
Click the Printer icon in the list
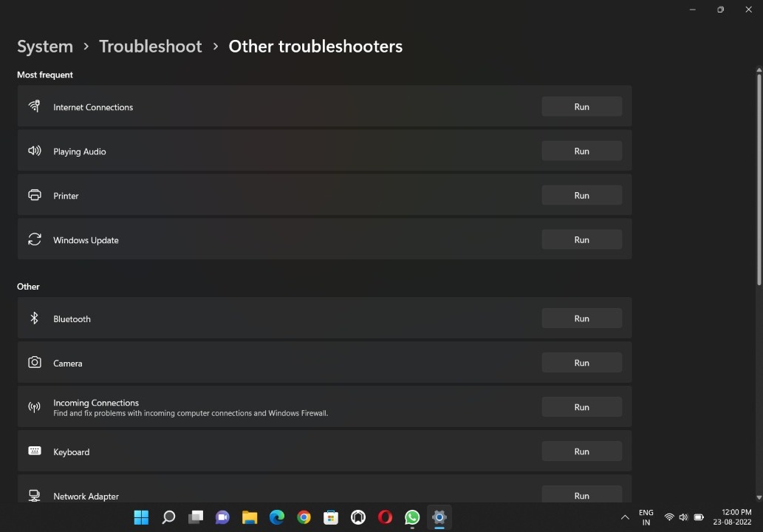pyautogui.click(x=35, y=195)
